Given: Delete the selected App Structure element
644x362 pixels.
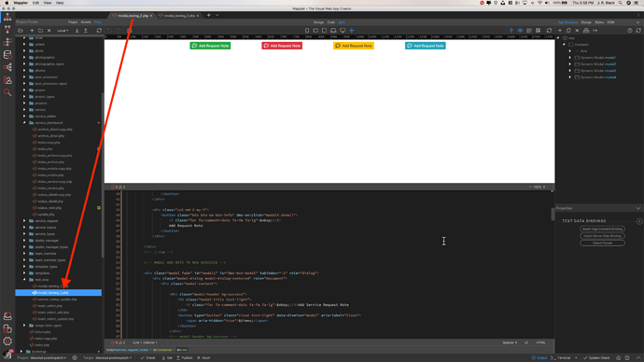Looking at the screenshot, I should 577,31.
